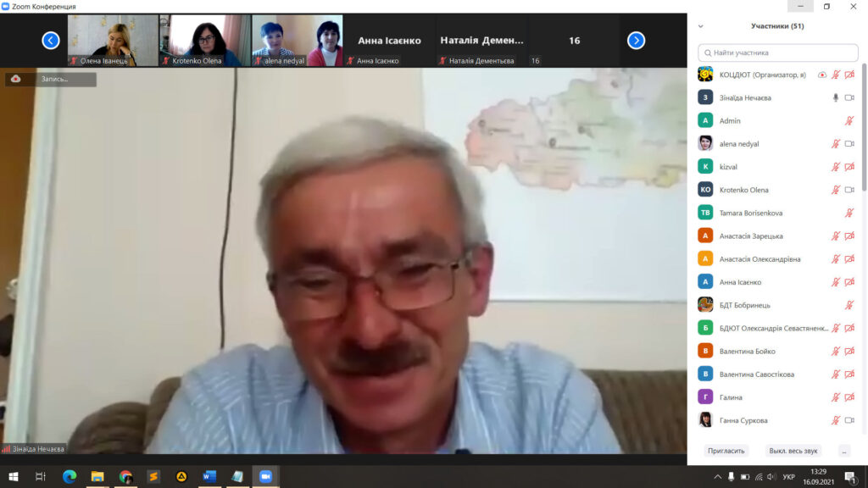Viewport: 868px width, 488px height.
Task: Click Зінаїда Нечаєва's microphone icon
Action: 835,97
